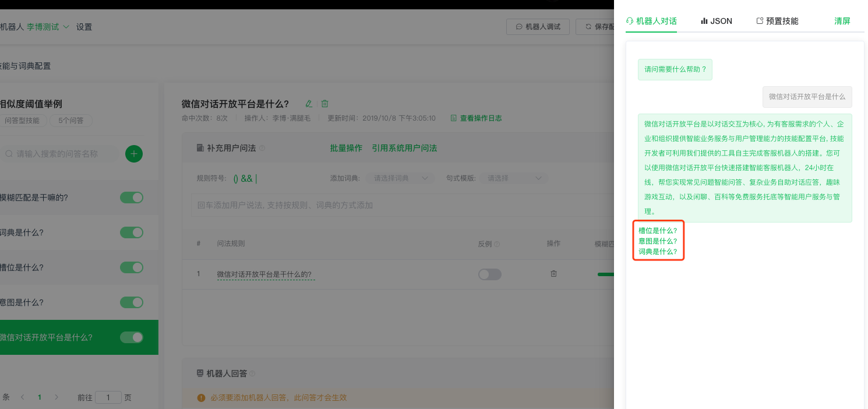868x409 pixels.
Task: Click the search magnifier icon in Q&A search
Action: [x=9, y=154]
